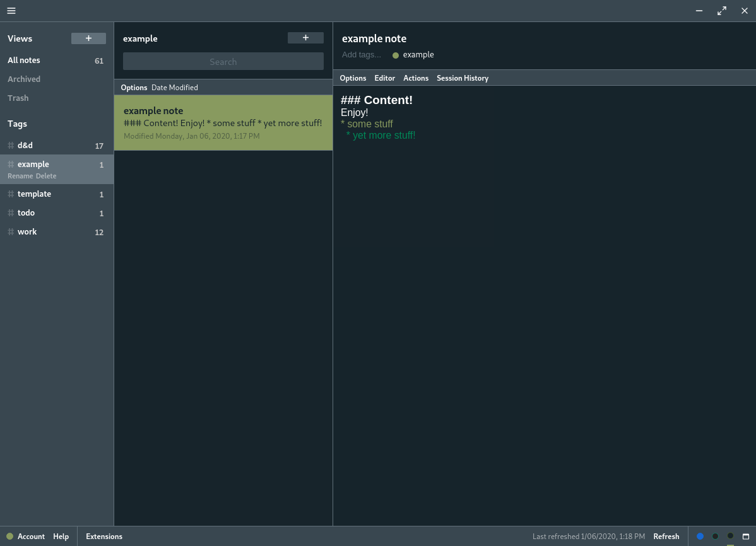Click the hash icon beside d&d tag
Viewport: 756px width, 546px height.
tap(11, 146)
